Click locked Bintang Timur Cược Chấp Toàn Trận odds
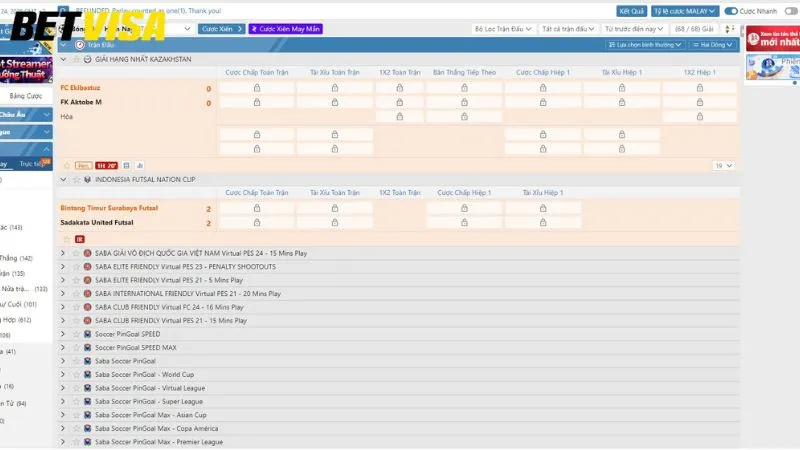Image resolution: width=800 pixels, height=450 pixels. 257,208
